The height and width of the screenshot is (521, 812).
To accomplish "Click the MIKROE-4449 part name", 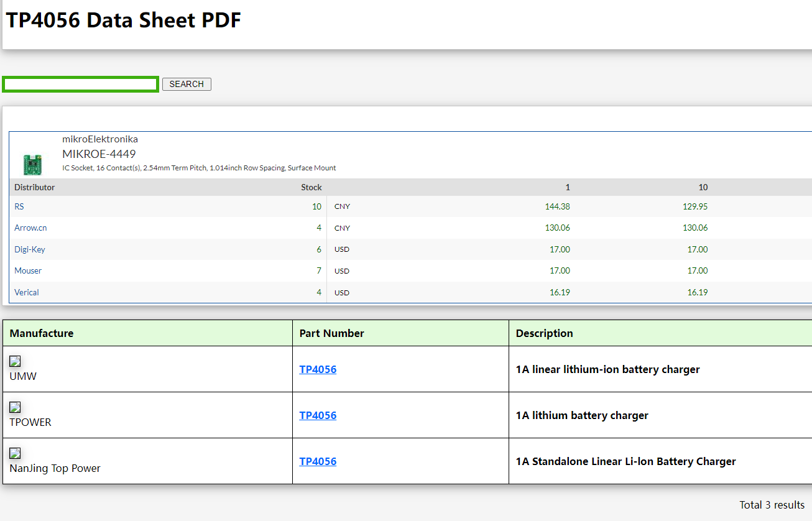I will coord(99,154).
